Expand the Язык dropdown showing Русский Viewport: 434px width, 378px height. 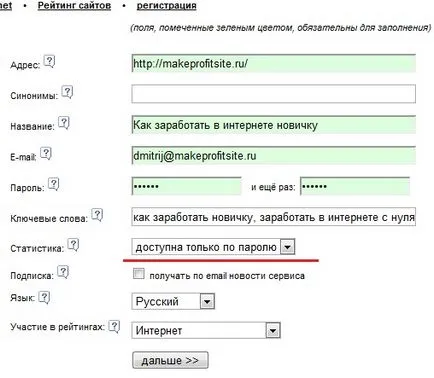tap(173, 302)
